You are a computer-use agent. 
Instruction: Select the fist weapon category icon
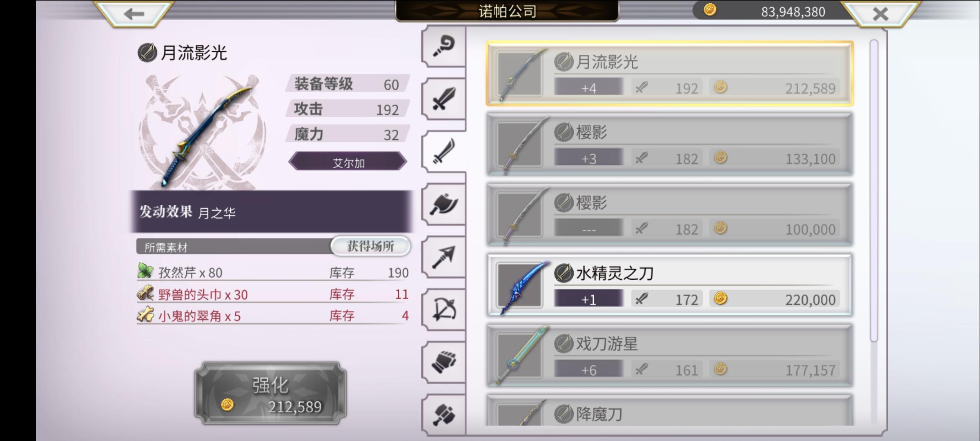[x=444, y=362]
